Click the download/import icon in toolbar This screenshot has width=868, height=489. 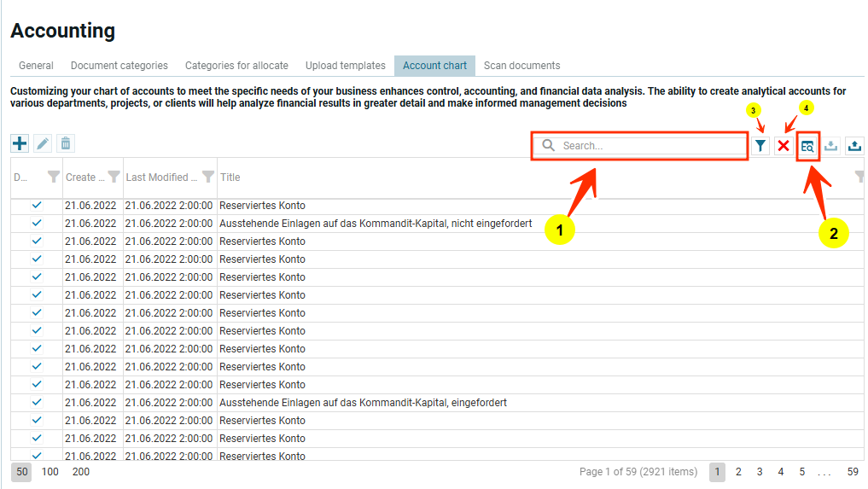click(831, 146)
